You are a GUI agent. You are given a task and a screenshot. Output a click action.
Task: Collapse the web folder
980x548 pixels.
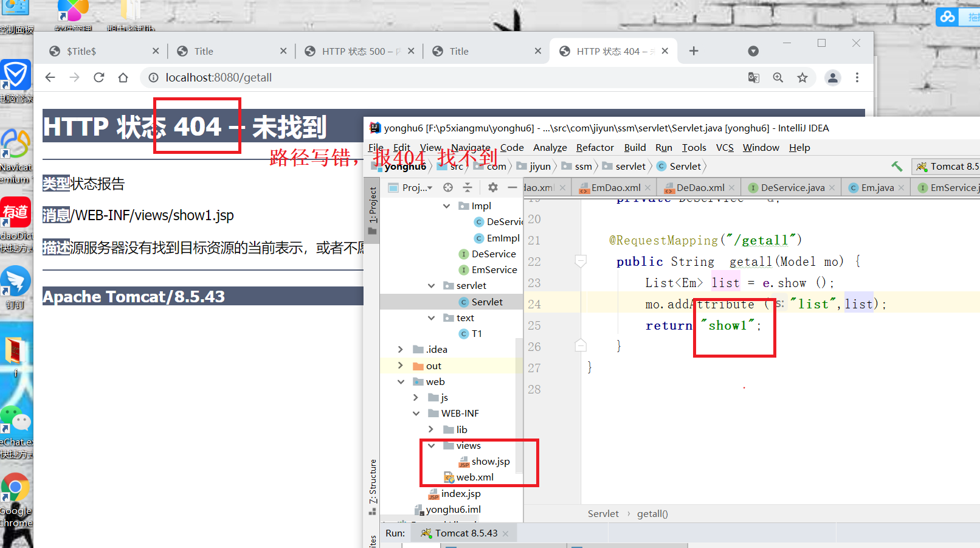pos(401,381)
